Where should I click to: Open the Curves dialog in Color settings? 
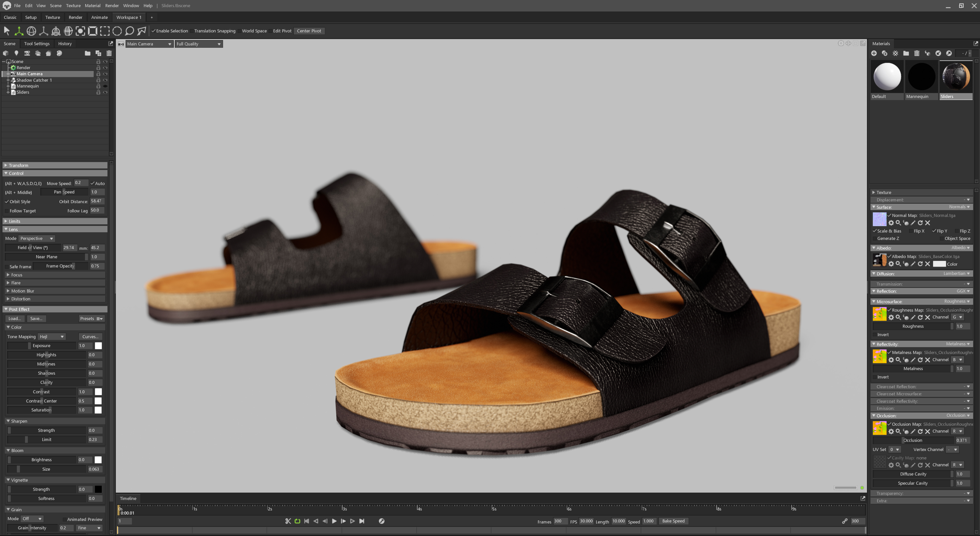(90, 336)
